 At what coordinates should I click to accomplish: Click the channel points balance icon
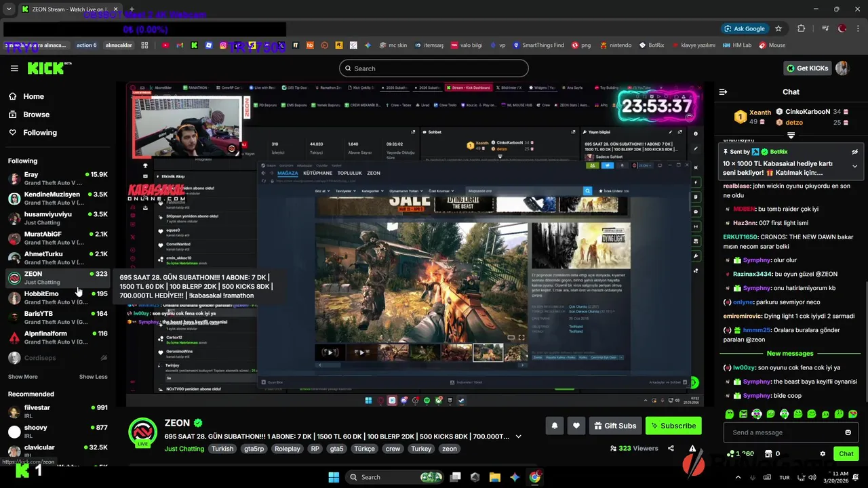[x=730, y=453]
